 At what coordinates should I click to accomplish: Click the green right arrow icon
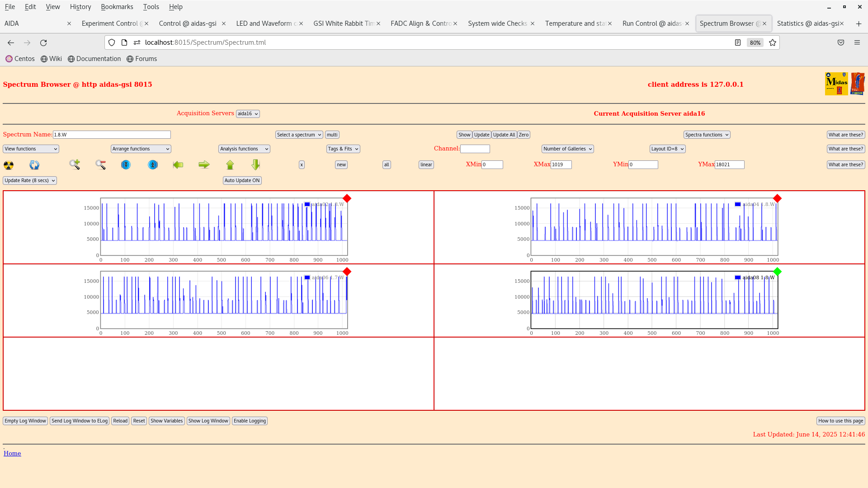click(204, 165)
